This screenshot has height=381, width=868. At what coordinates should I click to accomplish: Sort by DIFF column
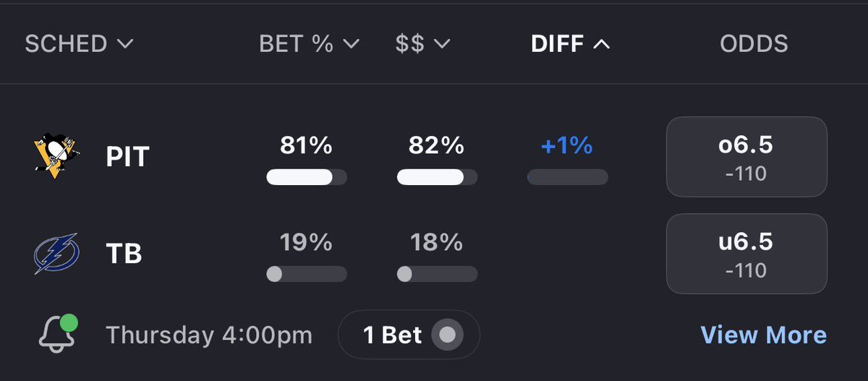coord(570,44)
